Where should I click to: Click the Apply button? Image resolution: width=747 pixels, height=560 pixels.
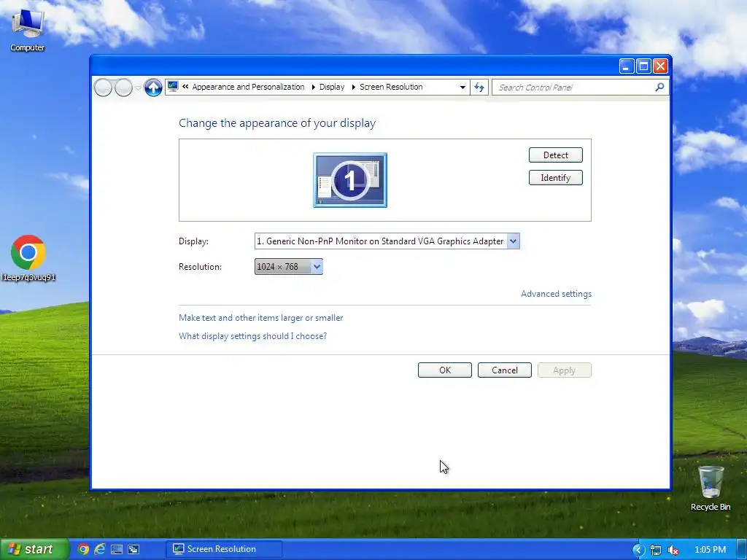coord(564,370)
